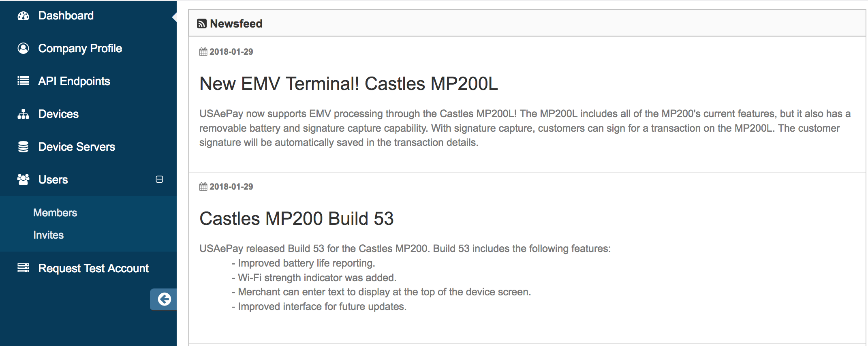
Task: Open the Invites submenu link
Action: [x=49, y=235]
